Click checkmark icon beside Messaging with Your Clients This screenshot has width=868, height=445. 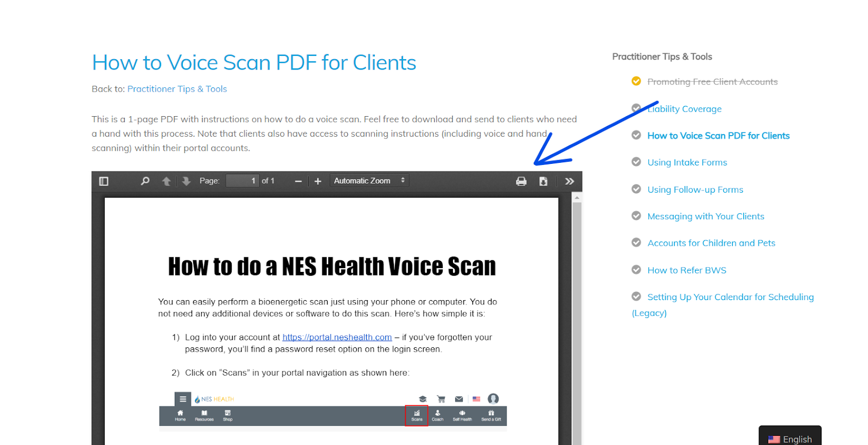tap(636, 216)
